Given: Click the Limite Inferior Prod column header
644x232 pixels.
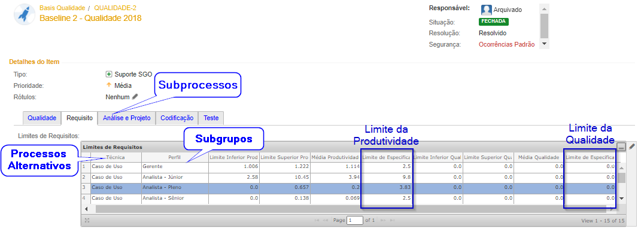Looking at the screenshot, I should coord(233,157).
